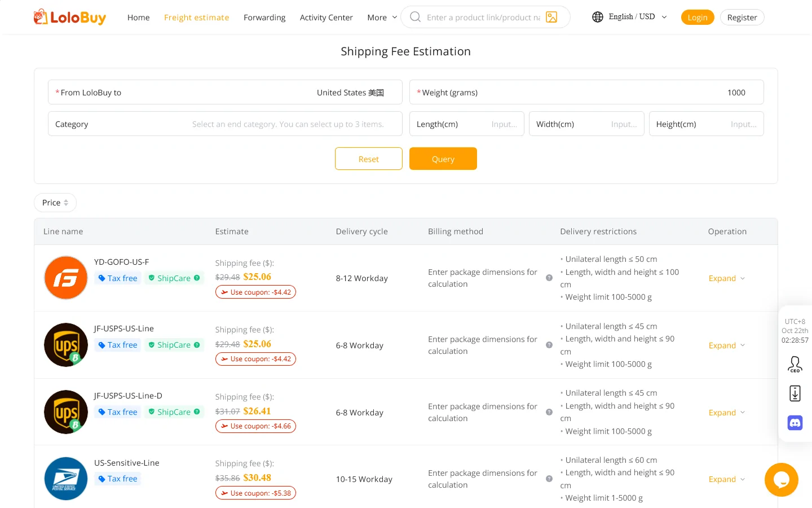Click the Reset button
Image resolution: width=812 pixels, height=508 pixels.
click(369, 159)
